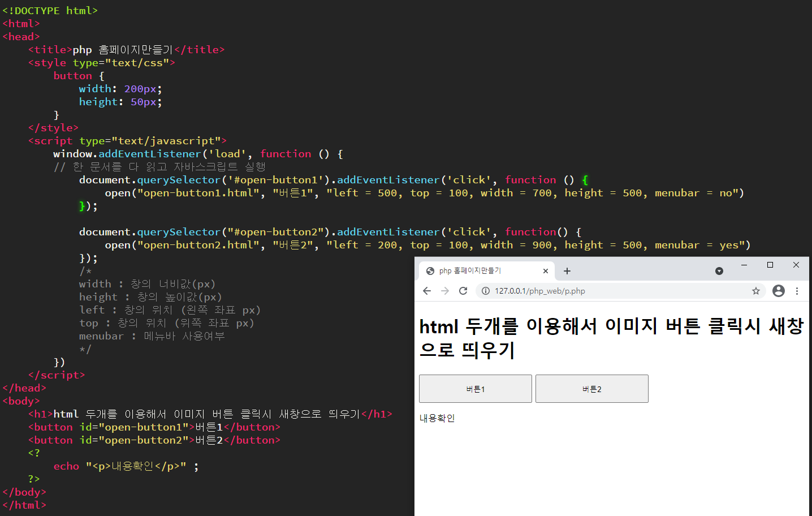Click the <!DOCTYPE html> line in code
This screenshot has height=516, width=812.
click(50, 11)
